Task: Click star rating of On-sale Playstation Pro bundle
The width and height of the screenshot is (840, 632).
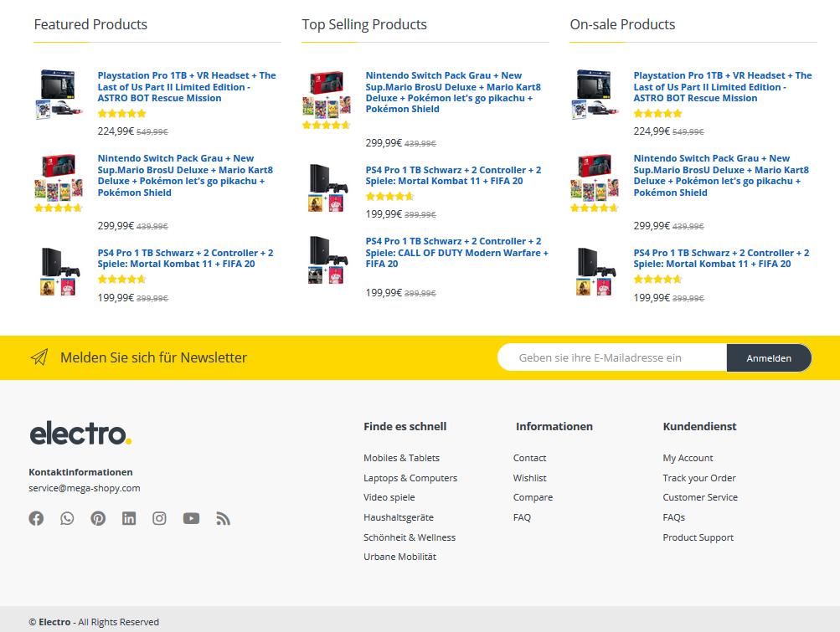Action: click(657, 114)
